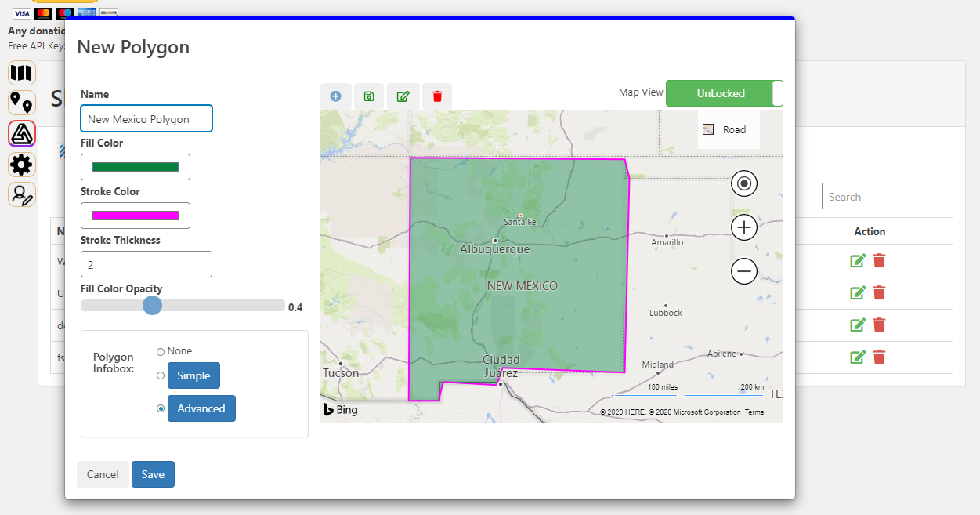Screen dimensions: 980x515
Task: Click the Tucson city label on map
Action: coord(341,373)
